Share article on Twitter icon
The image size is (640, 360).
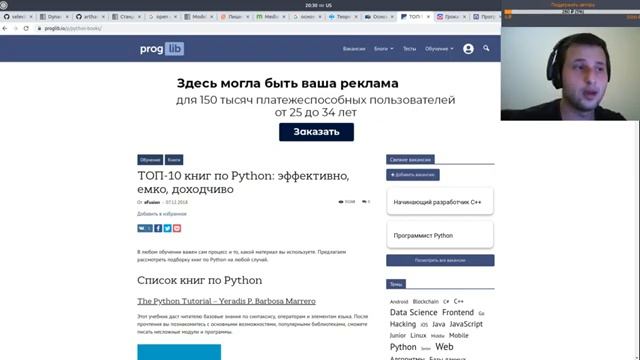pos(167,228)
